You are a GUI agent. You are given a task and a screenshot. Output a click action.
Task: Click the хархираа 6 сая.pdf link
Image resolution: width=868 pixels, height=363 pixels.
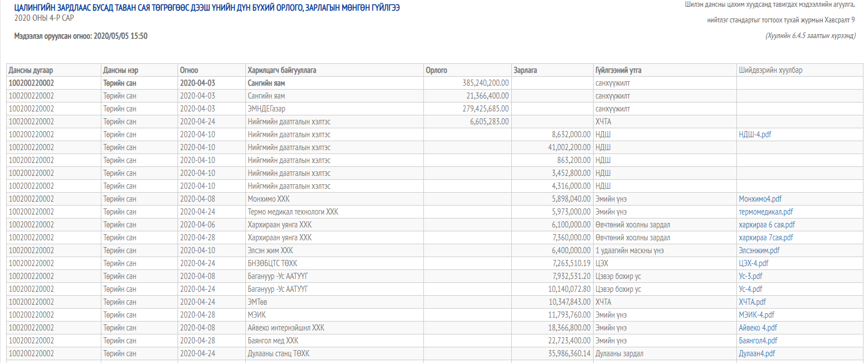coord(767,225)
